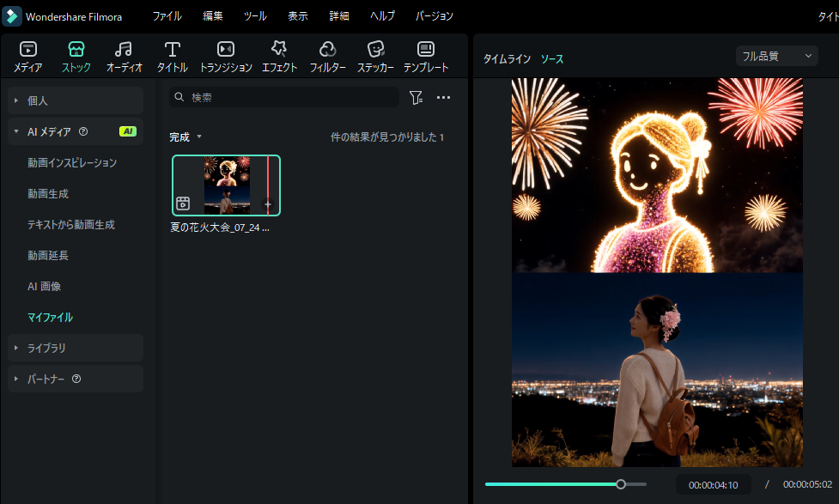The image size is (839, 504).
Task: Open the フル品質 quality dropdown
Action: pyautogui.click(x=776, y=56)
